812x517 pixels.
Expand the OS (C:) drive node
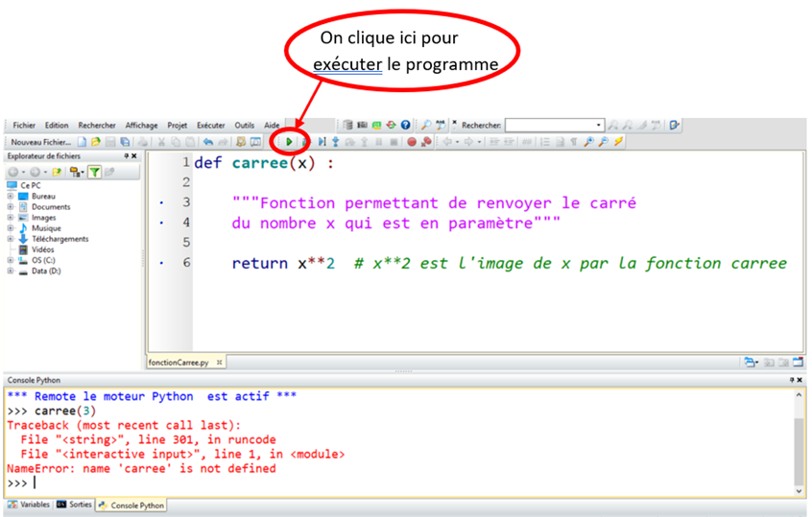tap(10, 260)
